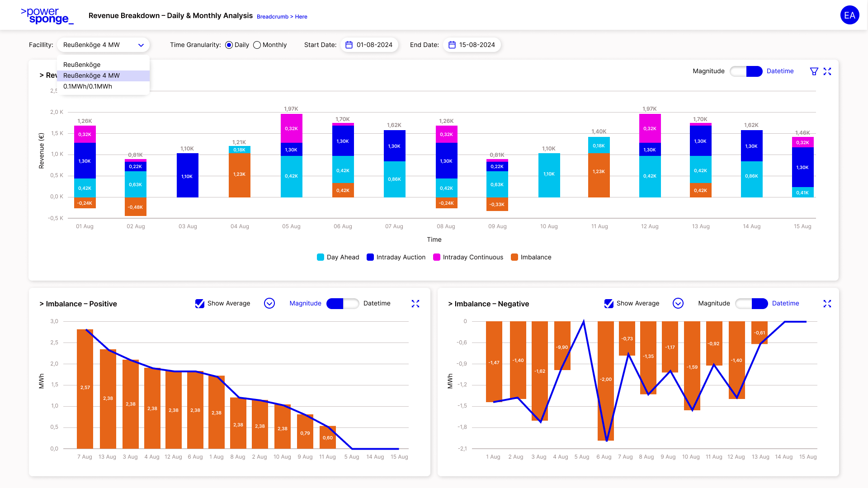Uncheck Show Average in Imbalance – Negative
Image resolution: width=868 pixels, height=488 pixels.
[609, 304]
